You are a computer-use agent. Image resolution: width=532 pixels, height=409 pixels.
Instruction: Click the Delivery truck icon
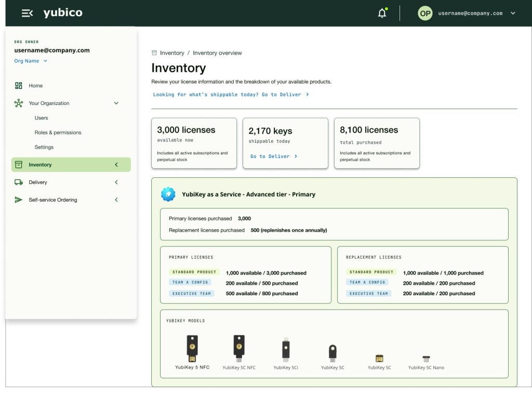pyautogui.click(x=19, y=182)
